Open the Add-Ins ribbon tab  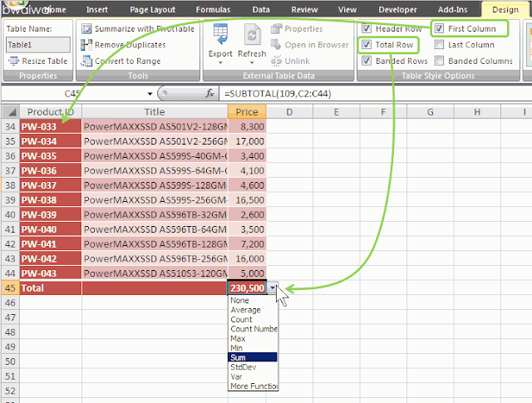pyautogui.click(x=452, y=10)
